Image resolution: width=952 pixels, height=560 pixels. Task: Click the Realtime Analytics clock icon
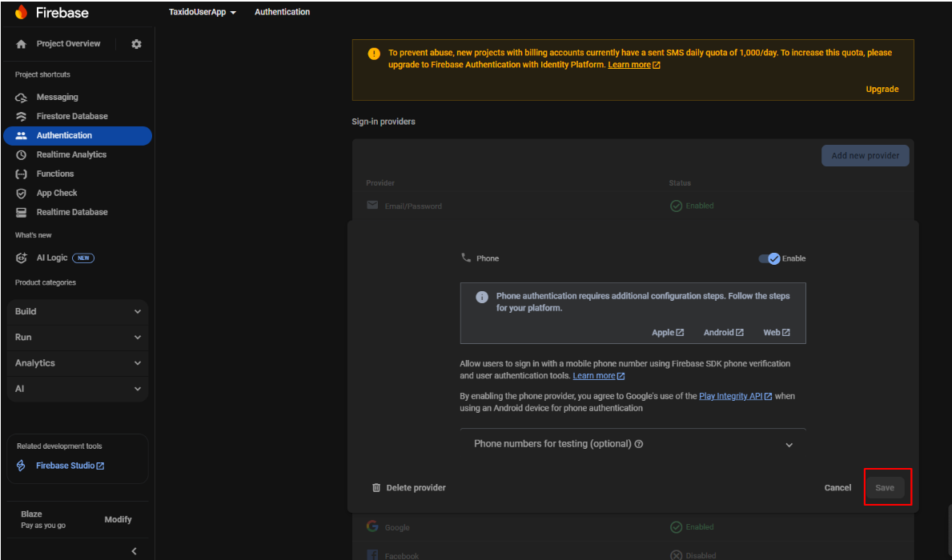22,155
